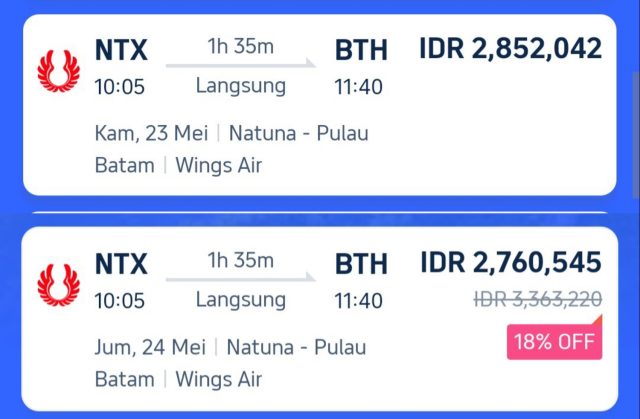Click the struck-through IDR 3,363,220 price

pos(538,299)
